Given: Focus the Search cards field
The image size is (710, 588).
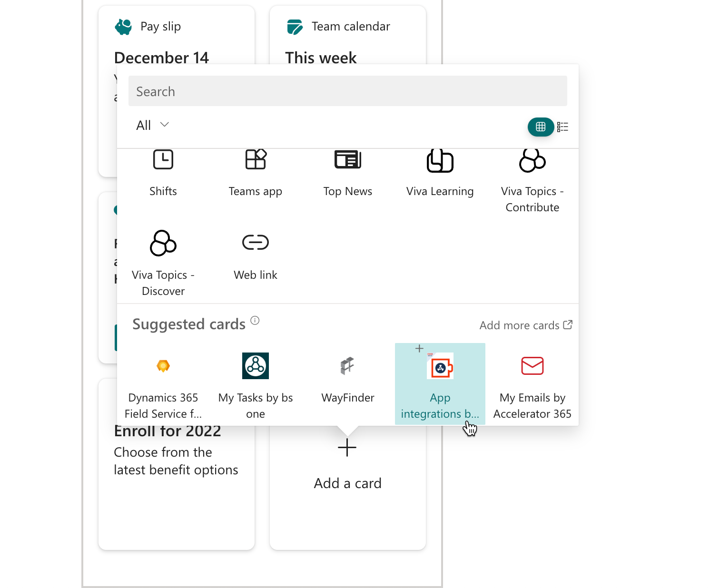Looking at the screenshot, I should (x=348, y=91).
